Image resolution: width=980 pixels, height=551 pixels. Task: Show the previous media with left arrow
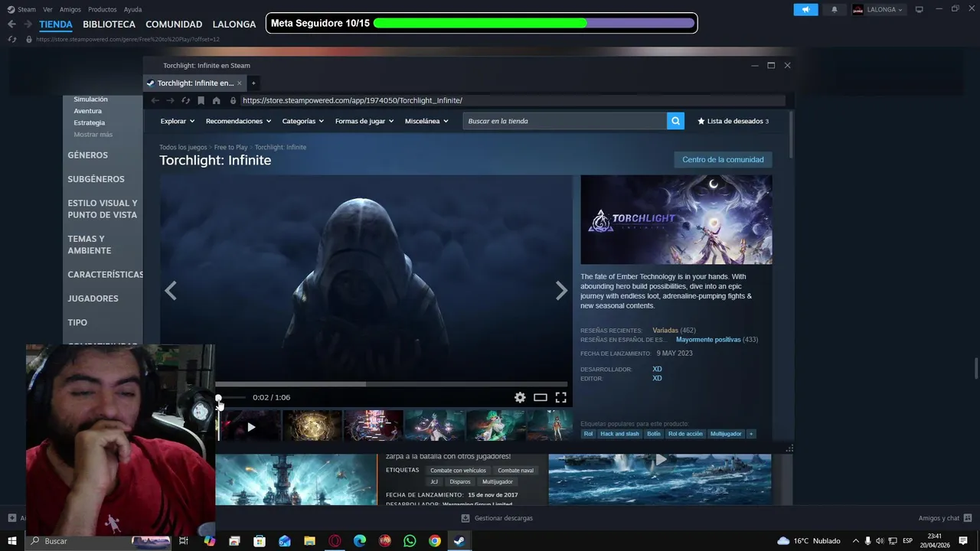tap(170, 291)
